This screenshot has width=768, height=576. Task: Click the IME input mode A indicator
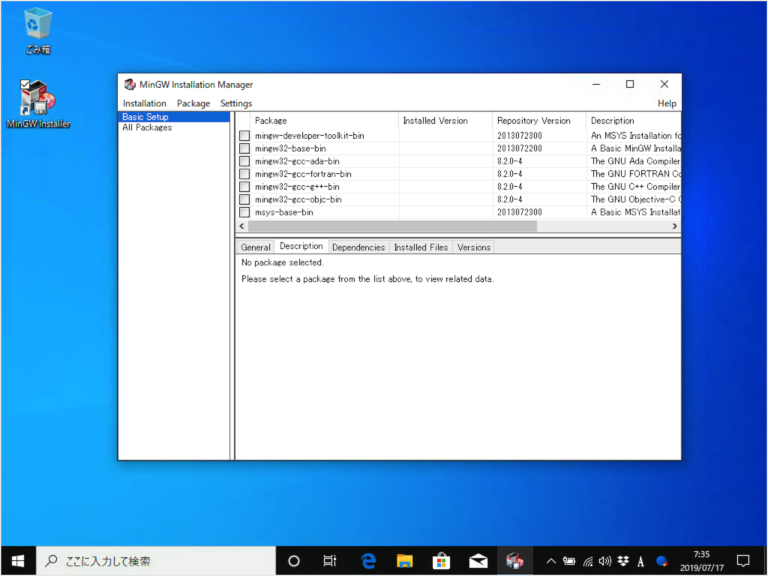click(x=641, y=561)
